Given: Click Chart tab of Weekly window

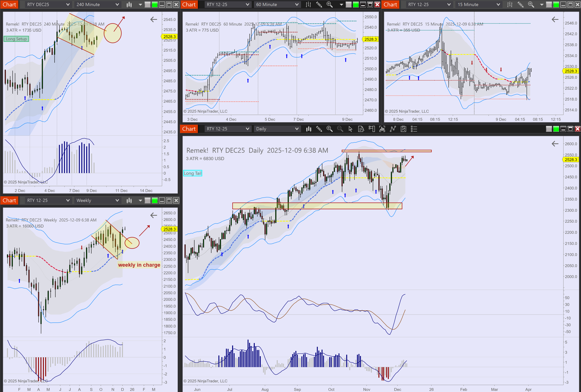Looking at the screenshot, I should point(9,200).
